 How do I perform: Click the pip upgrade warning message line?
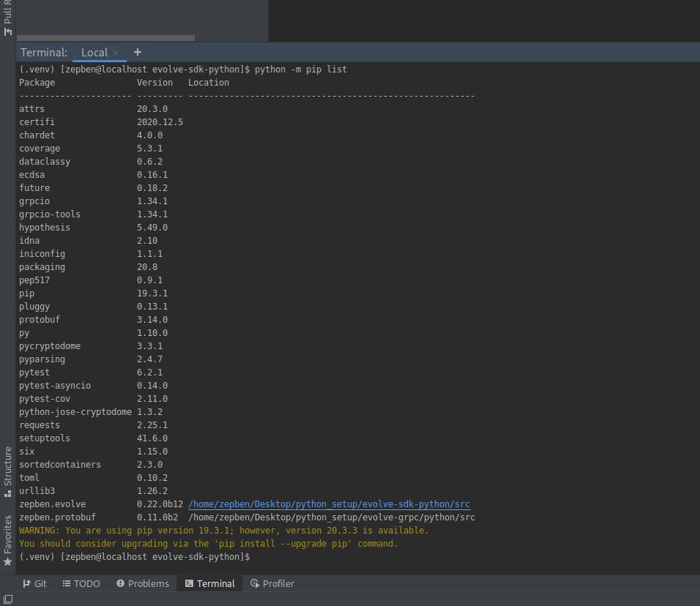(223, 531)
